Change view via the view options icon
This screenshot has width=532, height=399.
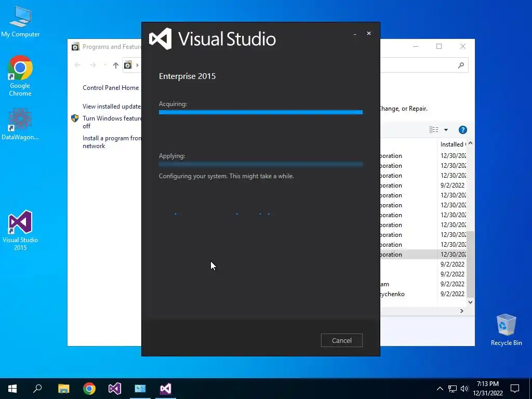(434, 129)
